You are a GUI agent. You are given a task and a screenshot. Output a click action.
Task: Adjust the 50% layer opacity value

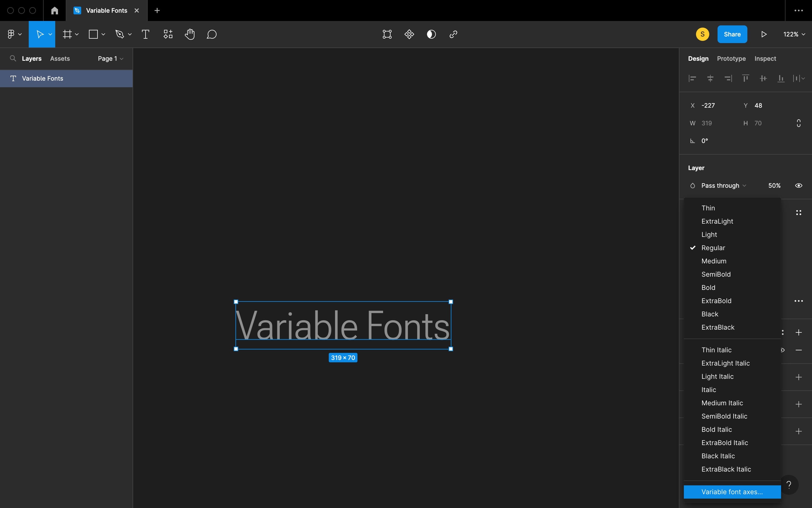click(x=774, y=185)
